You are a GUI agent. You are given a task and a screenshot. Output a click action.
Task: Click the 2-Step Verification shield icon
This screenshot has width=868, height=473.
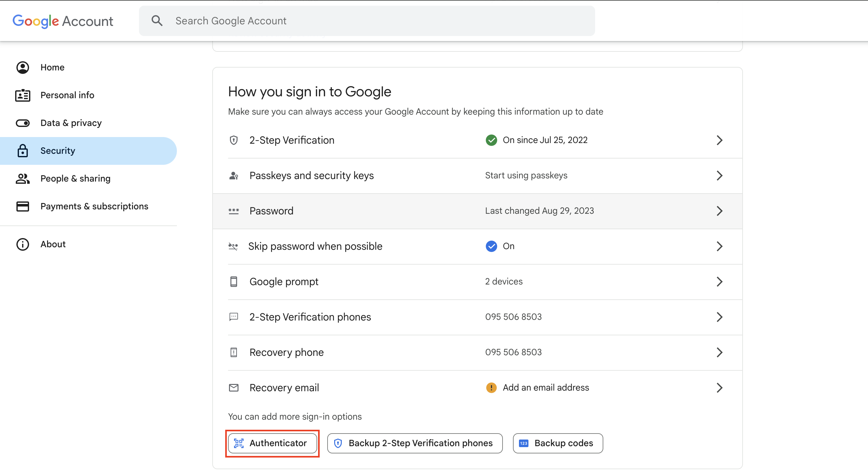coord(233,140)
